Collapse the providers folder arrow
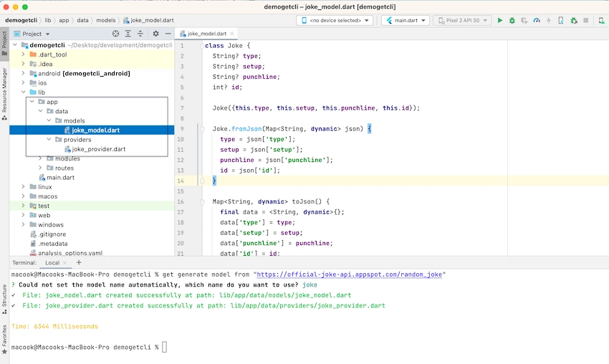The height and width of the screenshot is (364, 609). 49,139
